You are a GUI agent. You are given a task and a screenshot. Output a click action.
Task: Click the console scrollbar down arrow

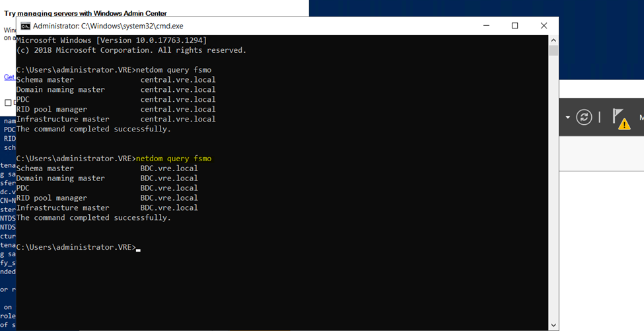point(554,325)
